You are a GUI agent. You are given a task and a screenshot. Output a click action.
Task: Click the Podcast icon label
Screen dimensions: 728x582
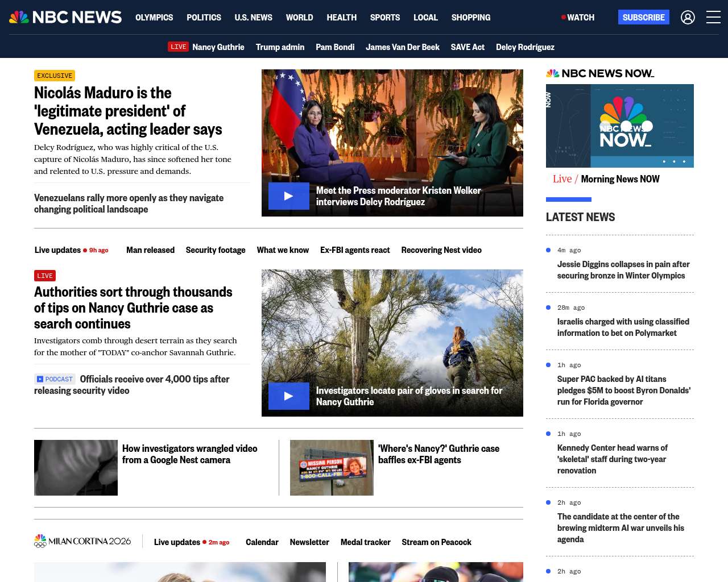coord(55,379)
